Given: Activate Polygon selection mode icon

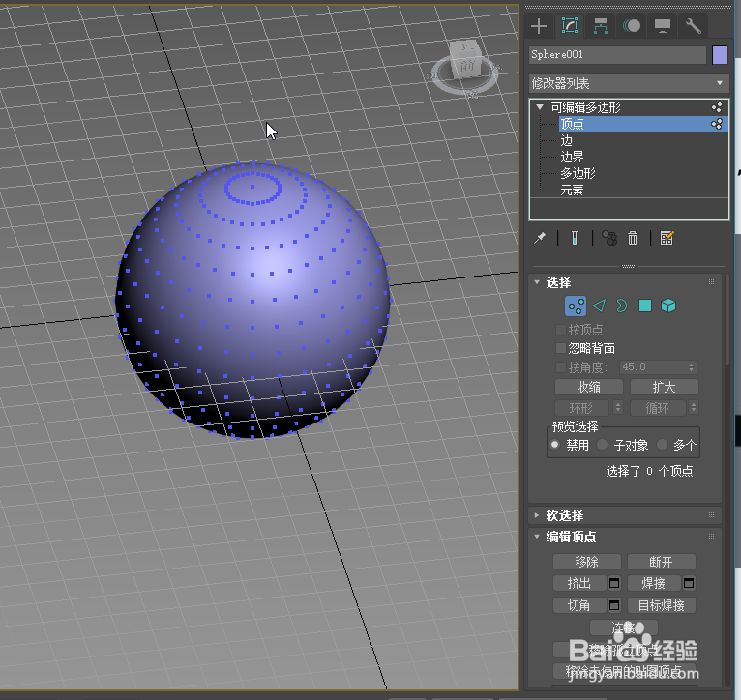Looking at the screenshot, I should pos(645,306).
